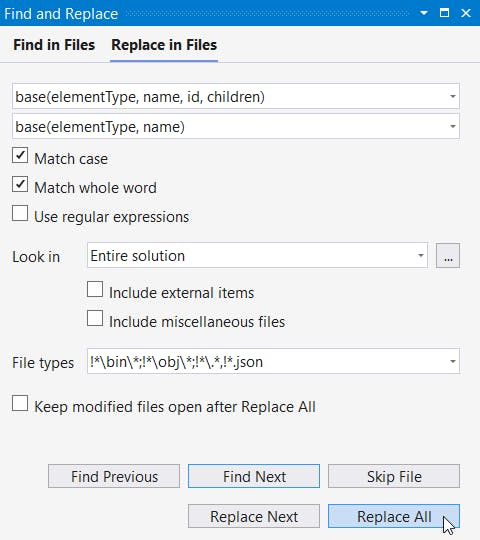
Task: Disable Match whole word option
Action: coord(20,184)
